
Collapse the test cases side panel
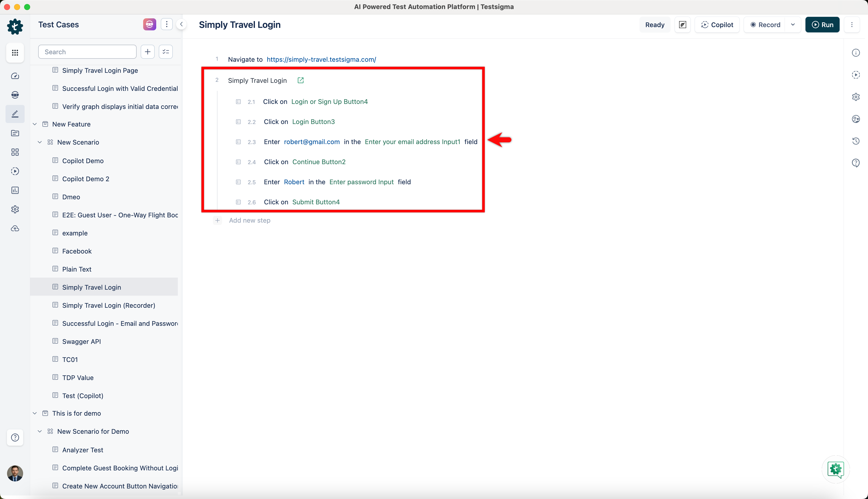coord(181,24)
